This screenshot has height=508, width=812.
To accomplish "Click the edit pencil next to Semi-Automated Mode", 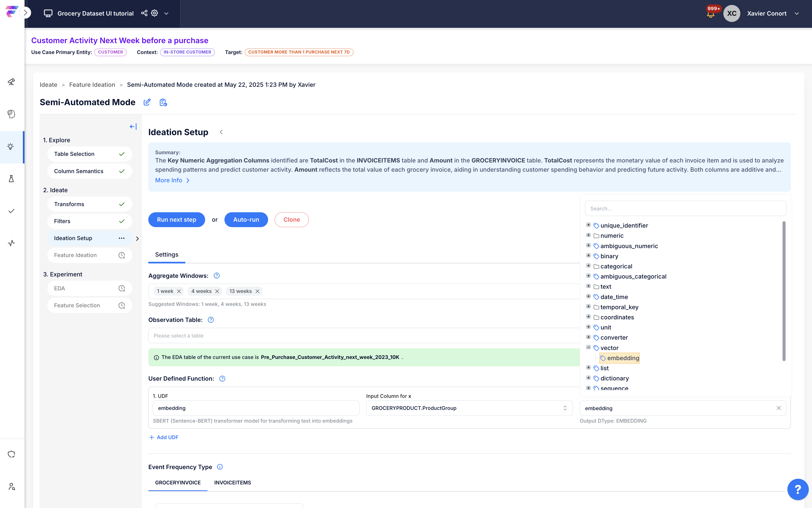I will (x=147, y=102).
